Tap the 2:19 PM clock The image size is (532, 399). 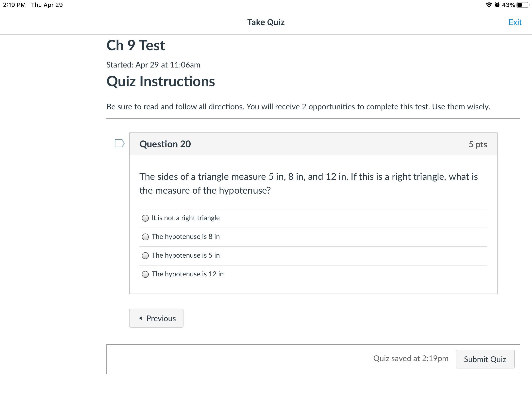pyautogui.click(x=14, y=5)
